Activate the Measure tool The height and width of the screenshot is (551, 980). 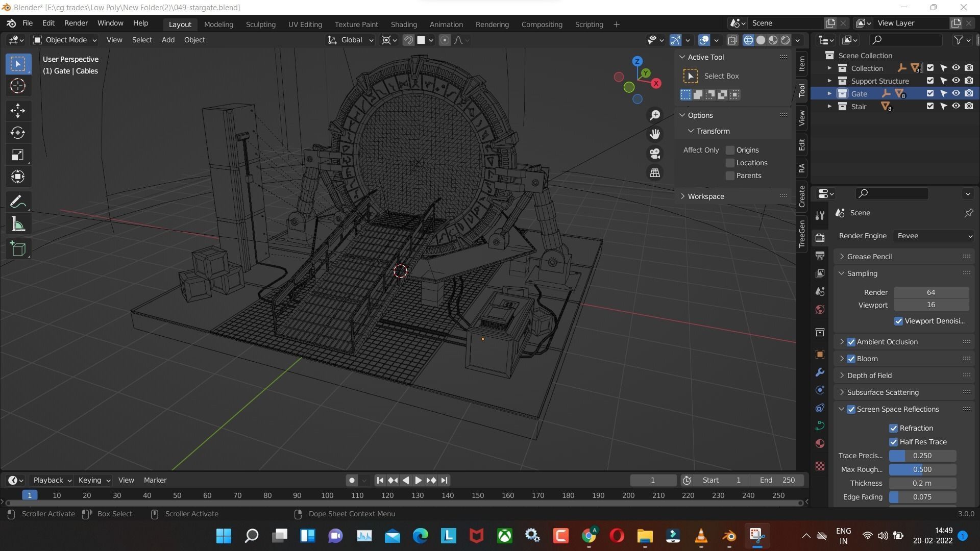[x=17, y=223]
